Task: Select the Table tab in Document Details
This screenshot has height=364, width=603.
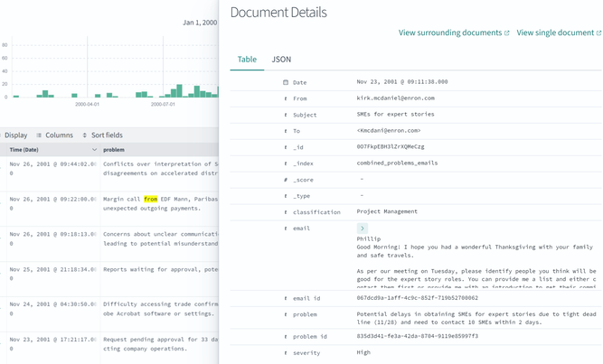Action: pos(247,60)
